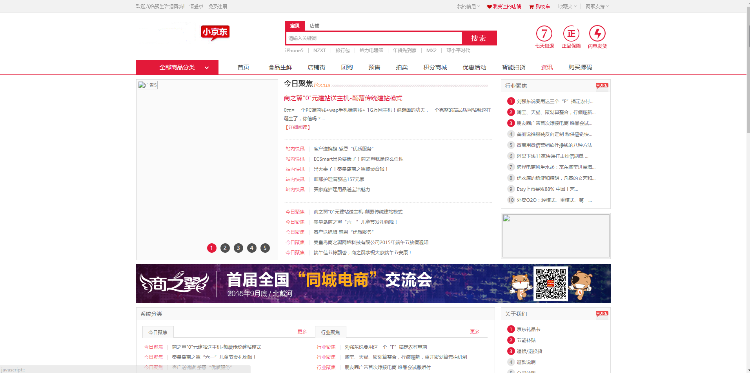Switch to the 店铺 search tab
The image size is (750, 373).
point(314,25)
